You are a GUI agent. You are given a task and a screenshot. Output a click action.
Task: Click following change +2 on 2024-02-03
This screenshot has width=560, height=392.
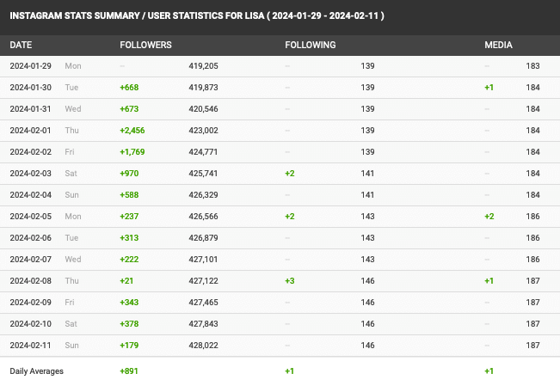[x=290, y=174]
